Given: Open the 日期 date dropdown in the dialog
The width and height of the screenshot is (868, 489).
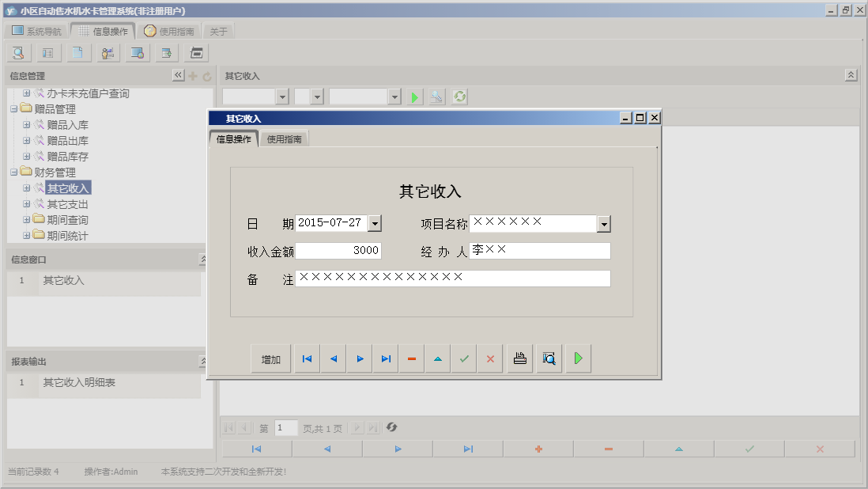Looking at the screenshot, I should (x=376, y=222).
